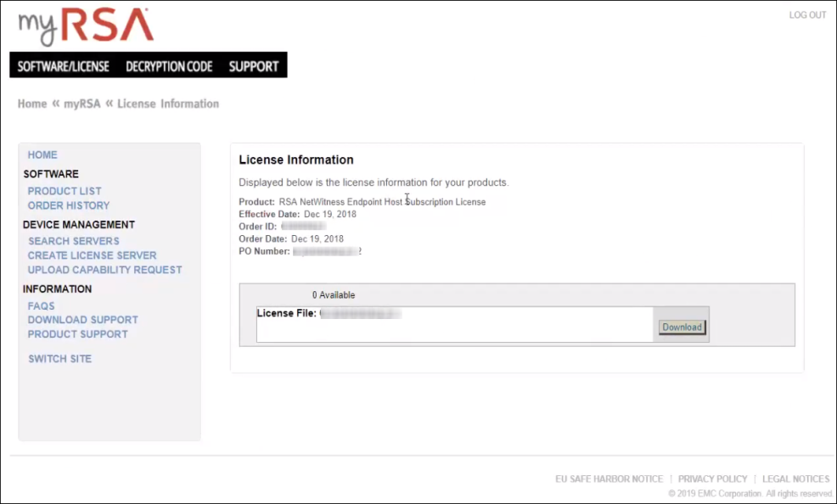Click SWITCH SITE in the sidebar
Viewport: 837px width, 504px height.
pyautogui.click(x=59, y=359)
